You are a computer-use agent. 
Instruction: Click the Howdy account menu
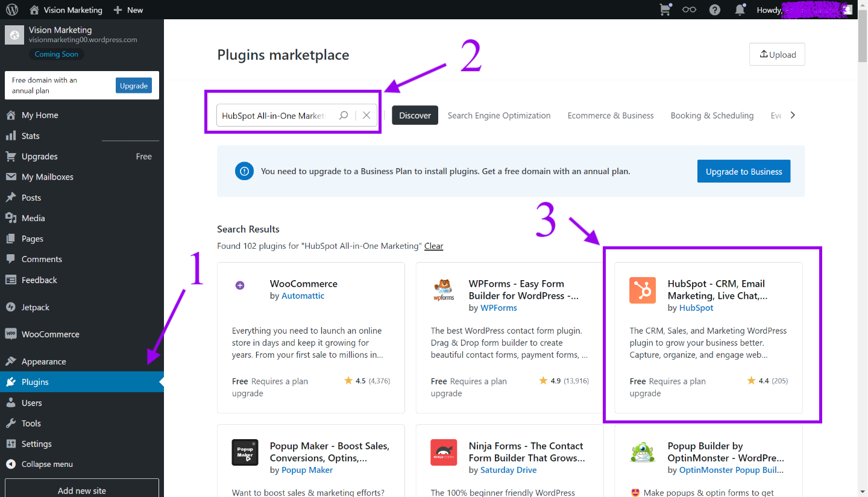pyautogui.click(x=804, y=10)
